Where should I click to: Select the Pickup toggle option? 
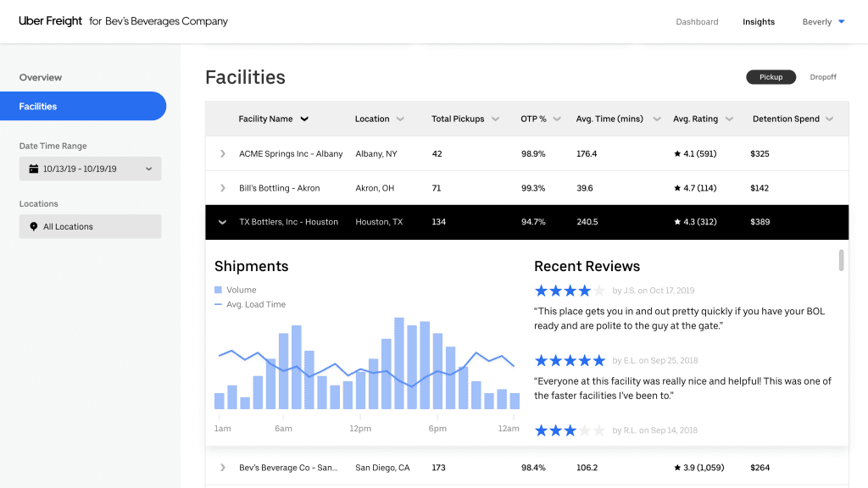771,76
